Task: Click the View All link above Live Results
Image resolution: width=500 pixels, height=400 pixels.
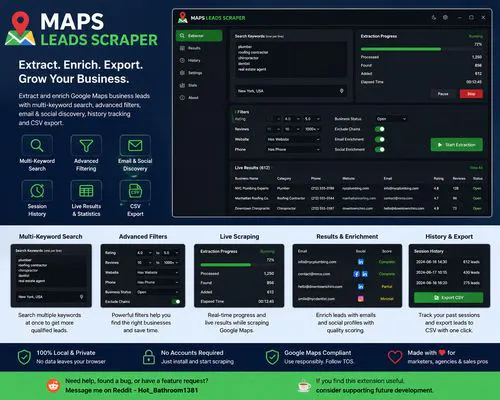Action: click(x=476, y=168)
